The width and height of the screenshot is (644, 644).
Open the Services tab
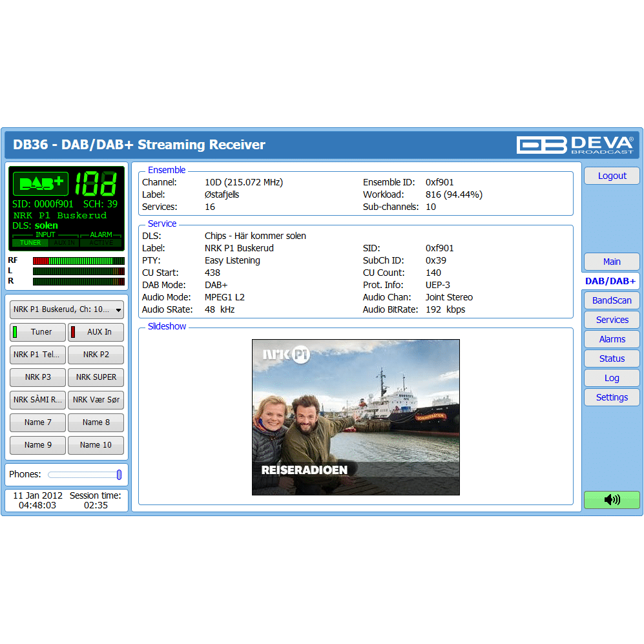[611, 320]
